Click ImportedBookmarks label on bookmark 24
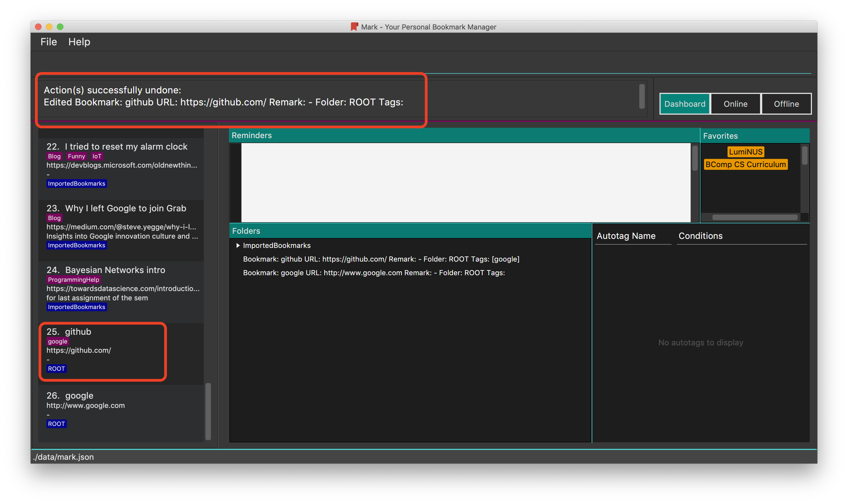848x504 pixels. 76,307
